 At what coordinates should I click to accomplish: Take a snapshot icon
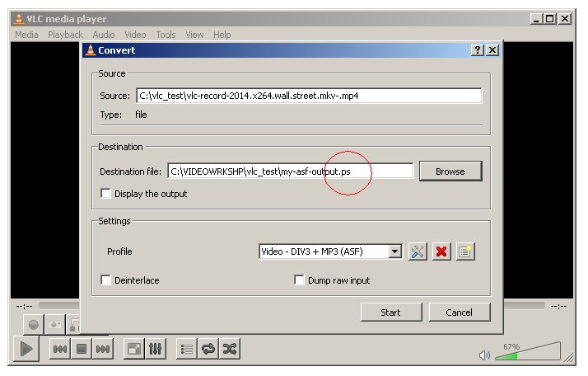55,325
